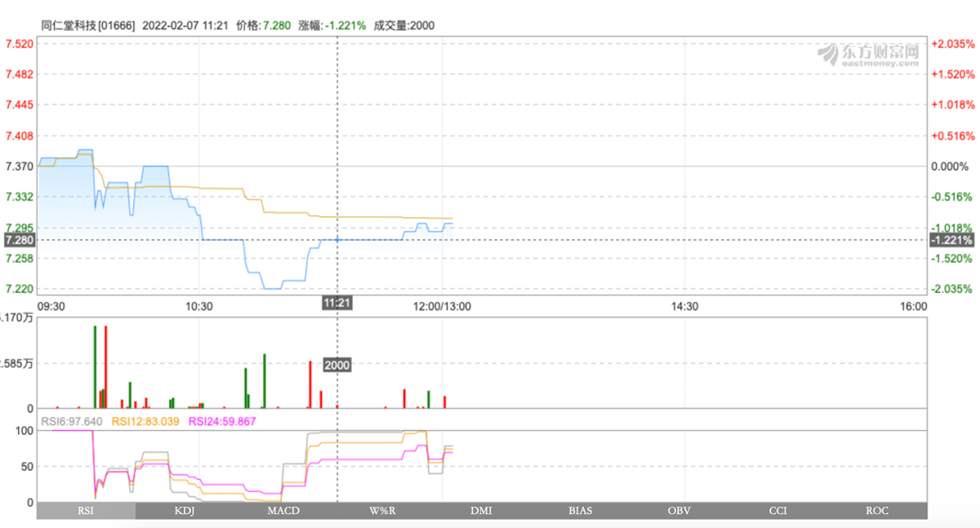This screenshot has height=528, width=980.
Task: Click the header text 成交量:2000
Action: (404, 25)
